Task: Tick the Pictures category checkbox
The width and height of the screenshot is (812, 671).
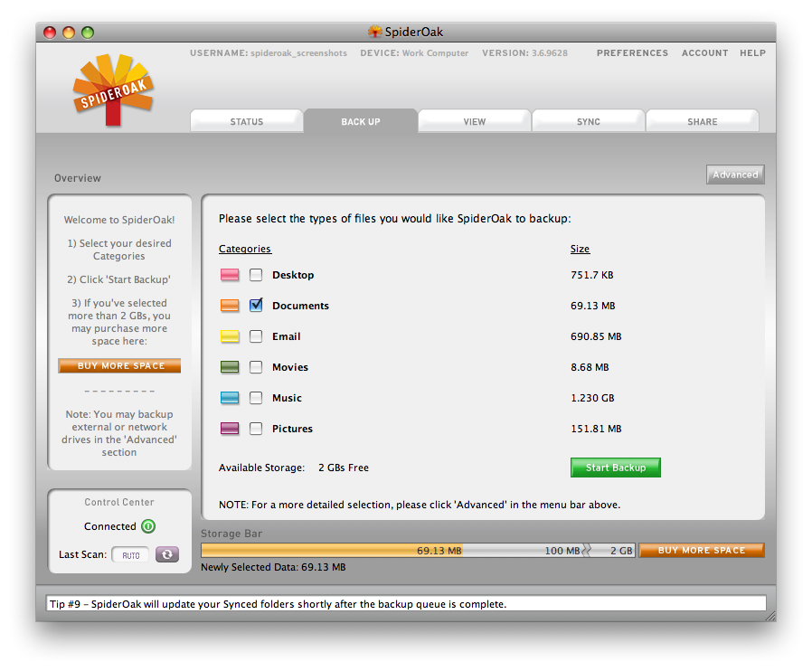Action: click(x=256, y=429)
